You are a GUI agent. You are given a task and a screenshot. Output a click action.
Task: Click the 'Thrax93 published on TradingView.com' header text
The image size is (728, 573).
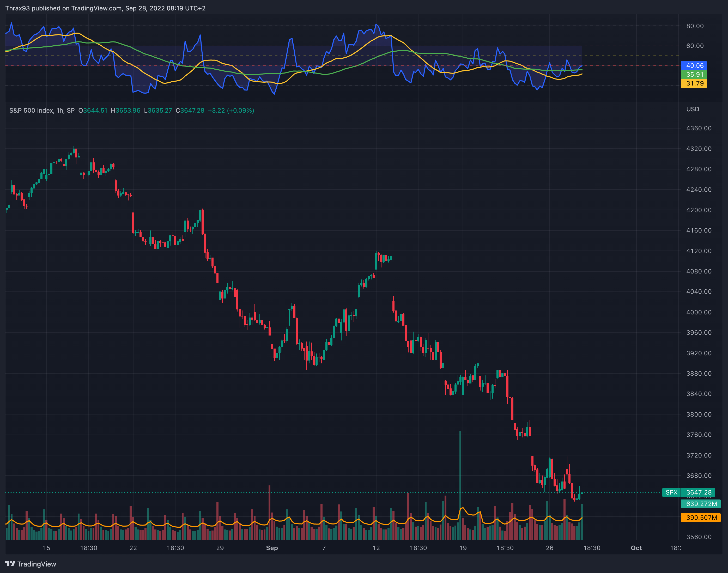tap(63, 8)
